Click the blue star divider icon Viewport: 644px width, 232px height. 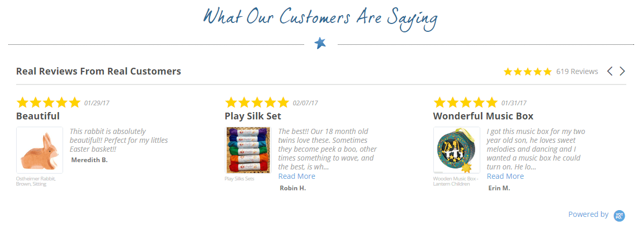click(320, 43)
